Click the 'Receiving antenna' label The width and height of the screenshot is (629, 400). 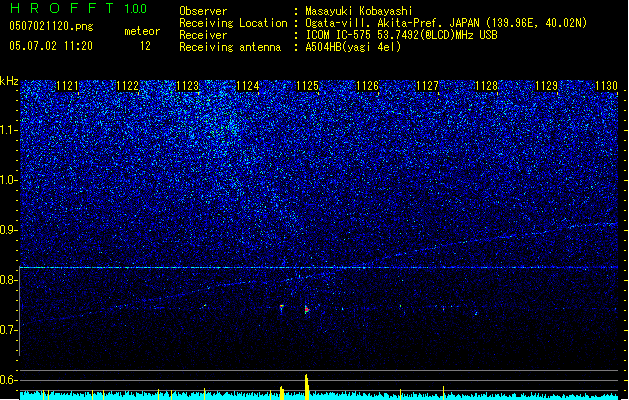pyautogui.click(x=230, y=47)
